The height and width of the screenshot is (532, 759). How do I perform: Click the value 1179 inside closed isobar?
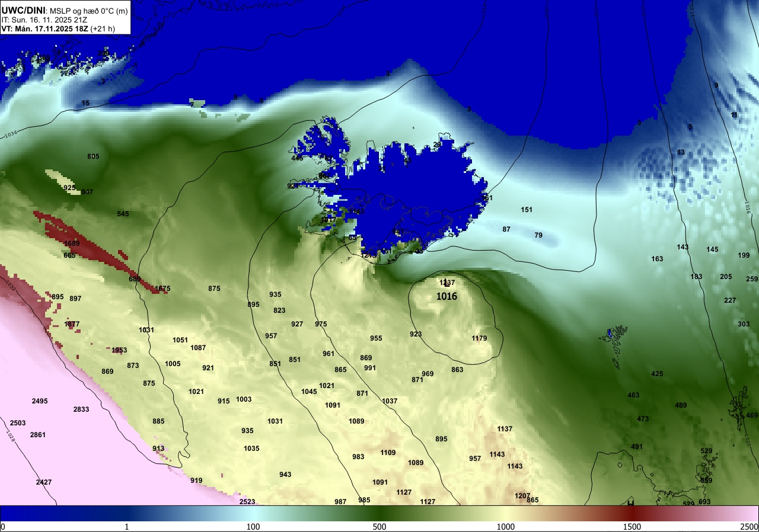[479, 338]
